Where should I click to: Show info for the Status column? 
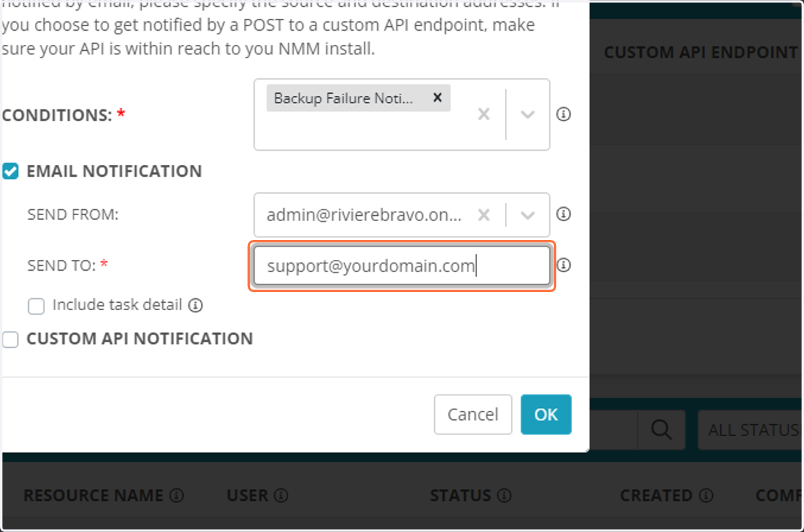[x=505, y=496]
